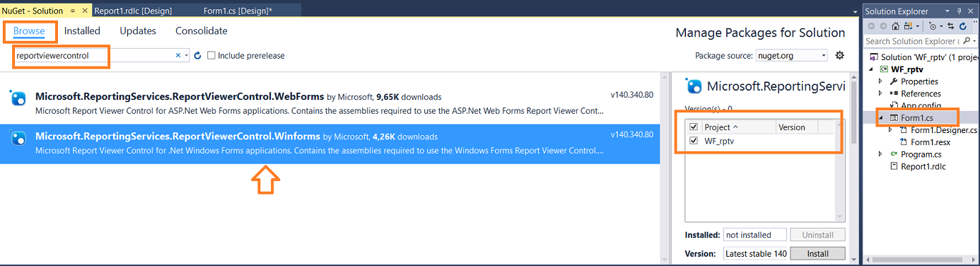Click the Install button
980x266 pixels.
pos(817,253)
